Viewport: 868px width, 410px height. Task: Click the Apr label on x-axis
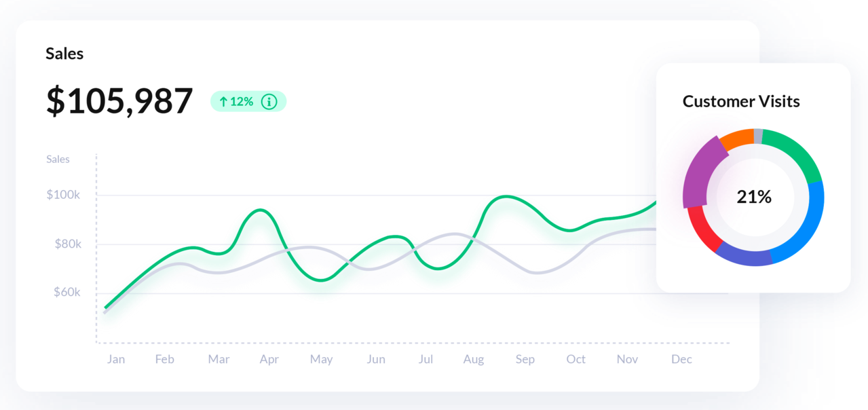click(269, 359)
